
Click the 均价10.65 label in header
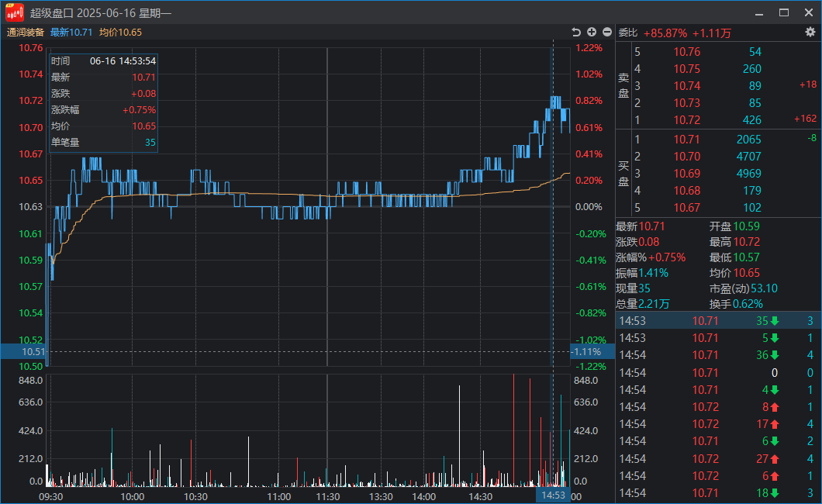coord(120,33)
